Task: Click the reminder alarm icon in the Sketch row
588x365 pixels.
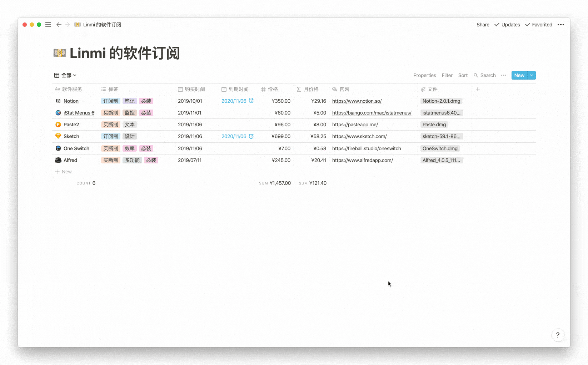Action: click(251, 136)
